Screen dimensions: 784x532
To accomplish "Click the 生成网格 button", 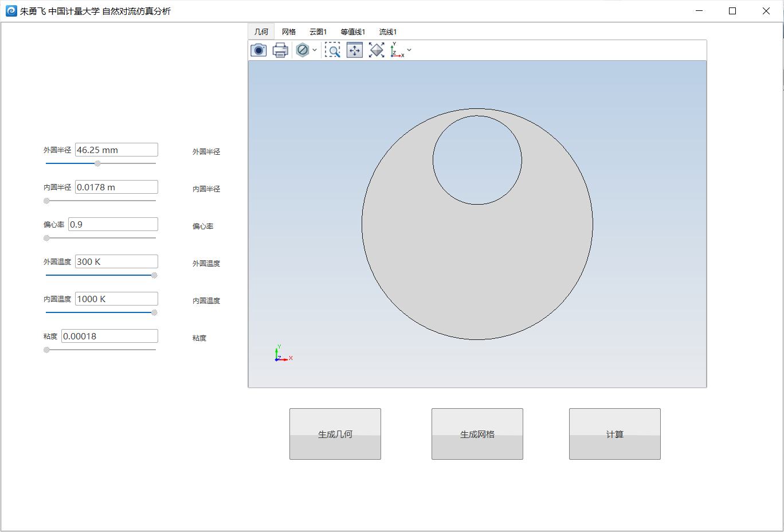I will (477, 434).
